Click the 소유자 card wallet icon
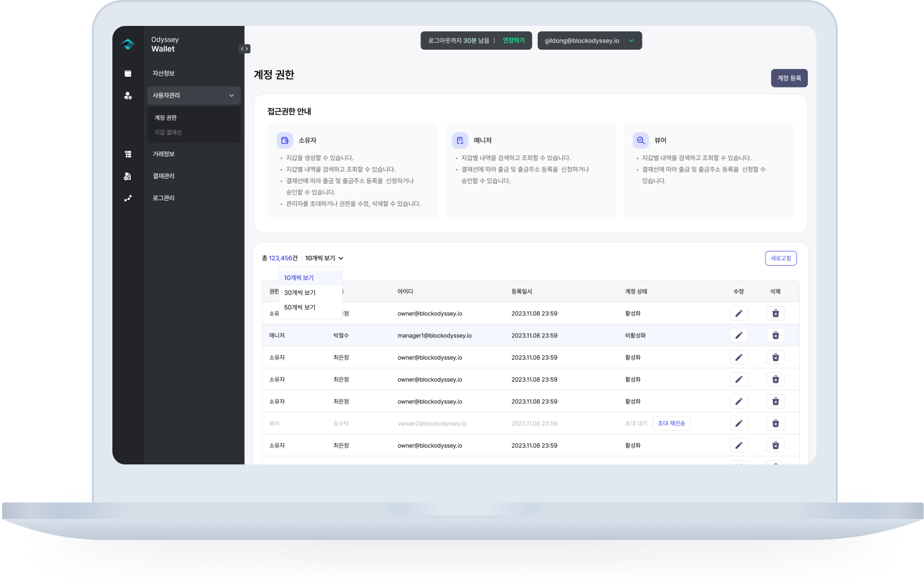The height and width of the screenshot is (588, 924). click(285, 140)
